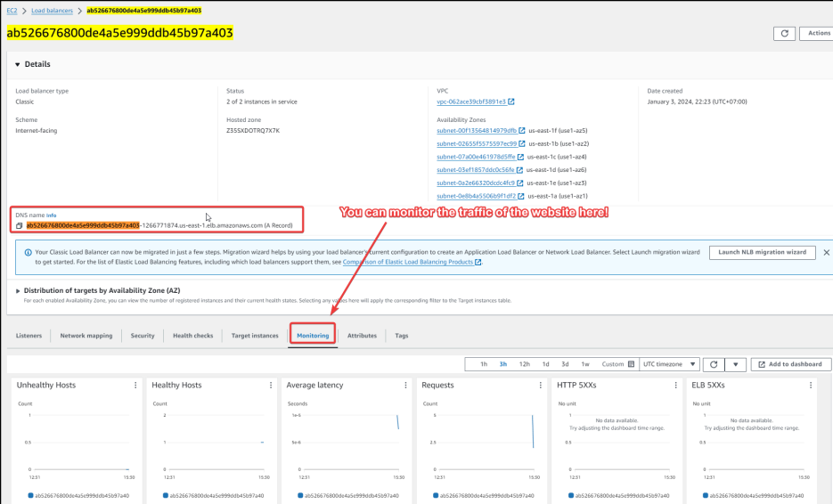Open the Actions menu button
Screen dimensions: 833x504
817,34
